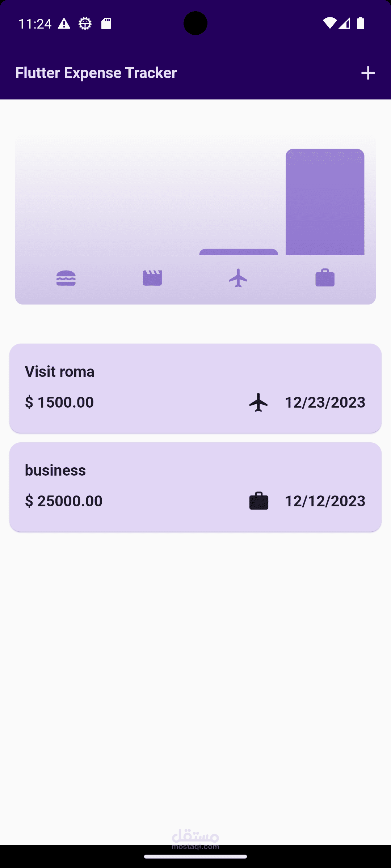The height and width of the screenshot is (868, 391).
Task: Tap the Wi-Fi status icon
Action: (329, 24)
